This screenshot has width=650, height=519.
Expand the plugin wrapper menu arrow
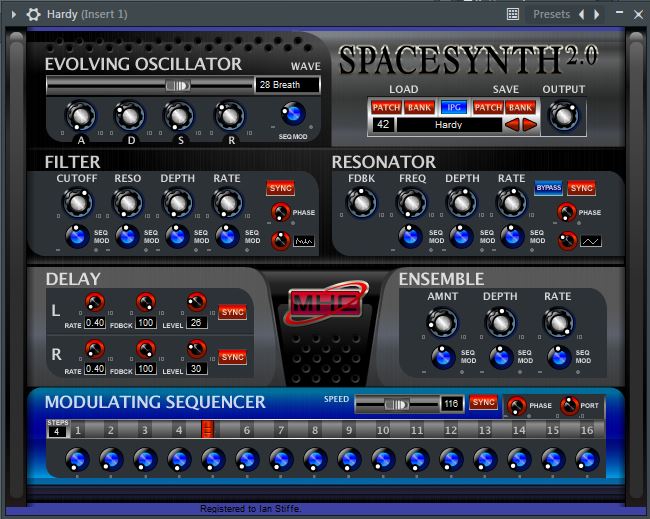point(14,15)
